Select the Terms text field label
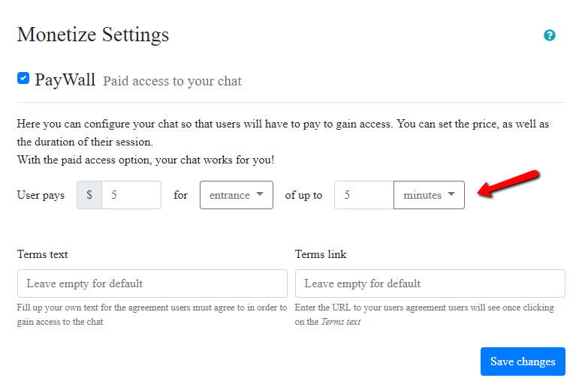This screenshot has height=387, width=588. (43, 254)
